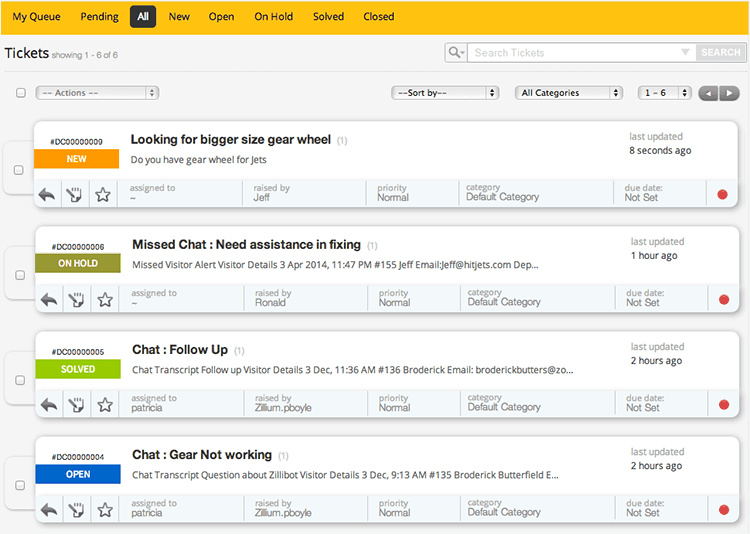The width and height of the screenshot is (750, 534).
Task: Click red status dot on Missed Chat ticket
Action: click(723, 300)
